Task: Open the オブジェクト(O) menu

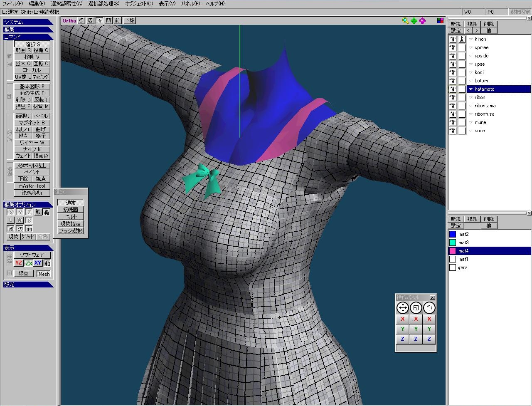Action: click(x=139, y=4)
